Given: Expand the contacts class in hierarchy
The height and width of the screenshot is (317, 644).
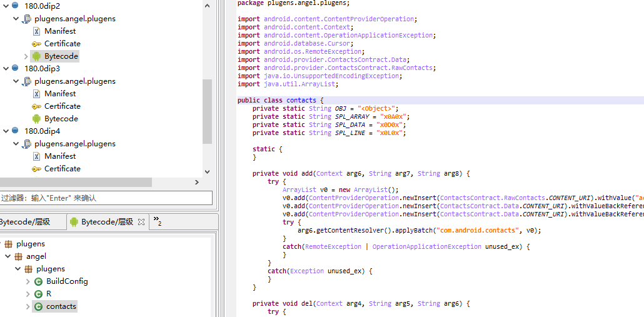Looking at the screenshot, I should 28,306.
